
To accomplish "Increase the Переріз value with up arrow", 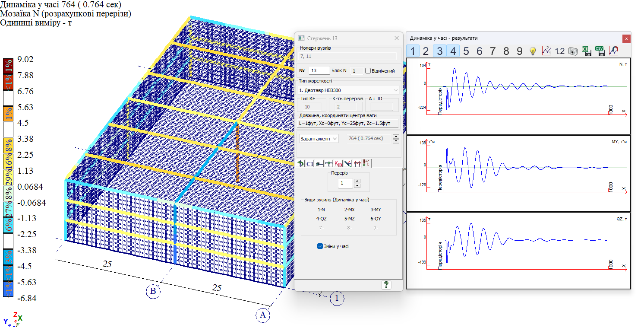I will pyautogui.click(x=357, y=181).
